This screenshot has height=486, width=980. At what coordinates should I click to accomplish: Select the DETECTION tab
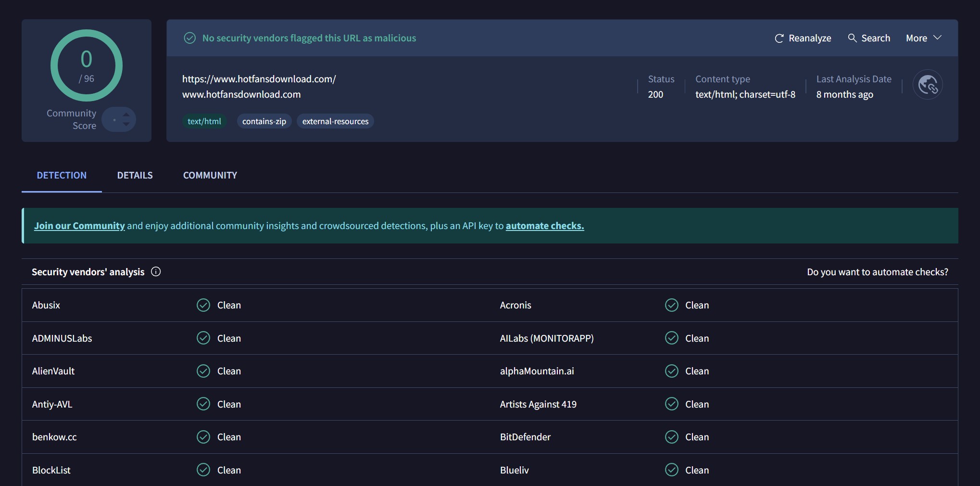tap(62, 175)
